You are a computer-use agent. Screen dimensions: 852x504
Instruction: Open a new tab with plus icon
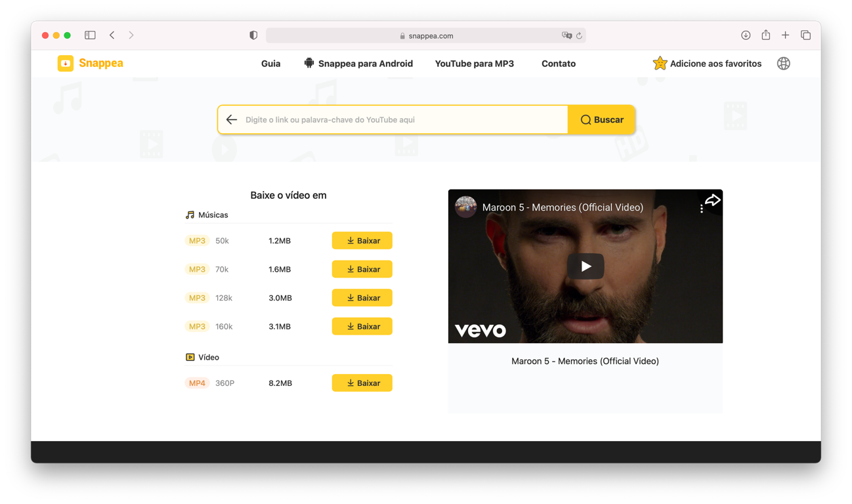(785, 35)
